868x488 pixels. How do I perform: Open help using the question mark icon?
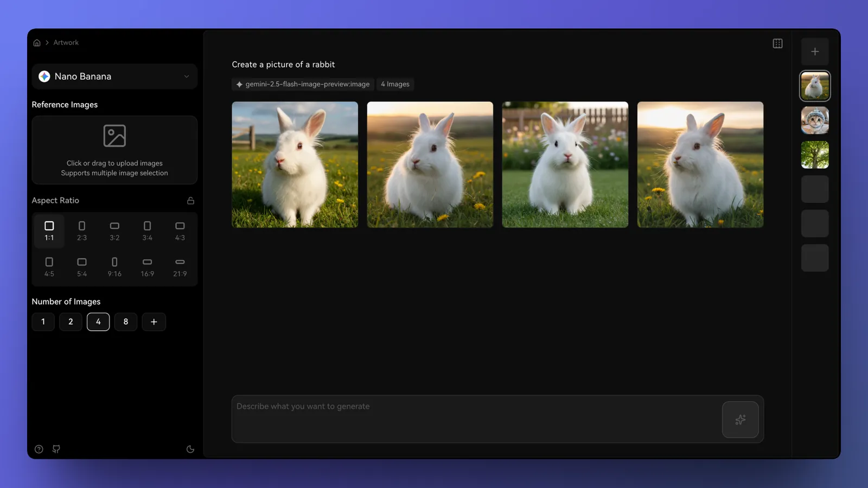click(x=39, y=449)
